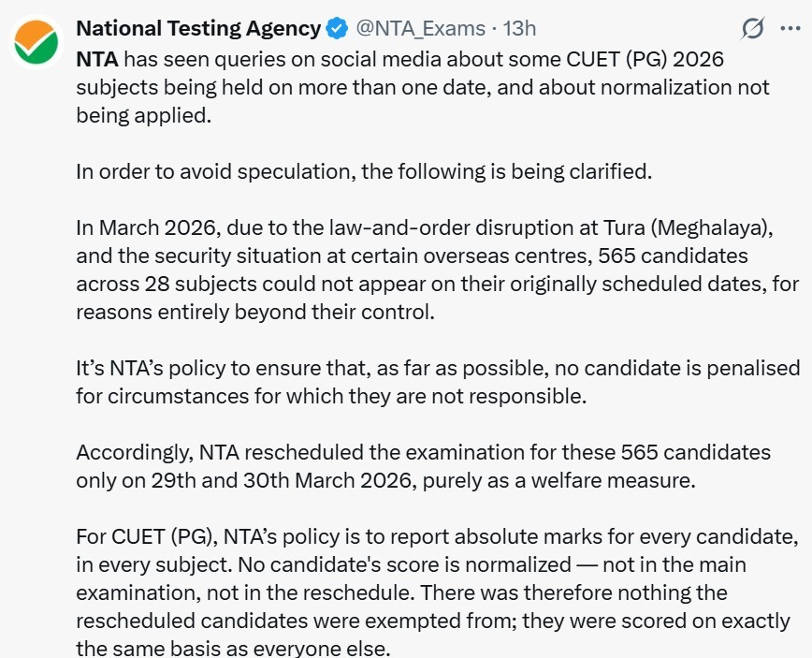Open the @NTA_Exams handle link
The width and height of the screenshot is (812, 658).
[421, 28]
